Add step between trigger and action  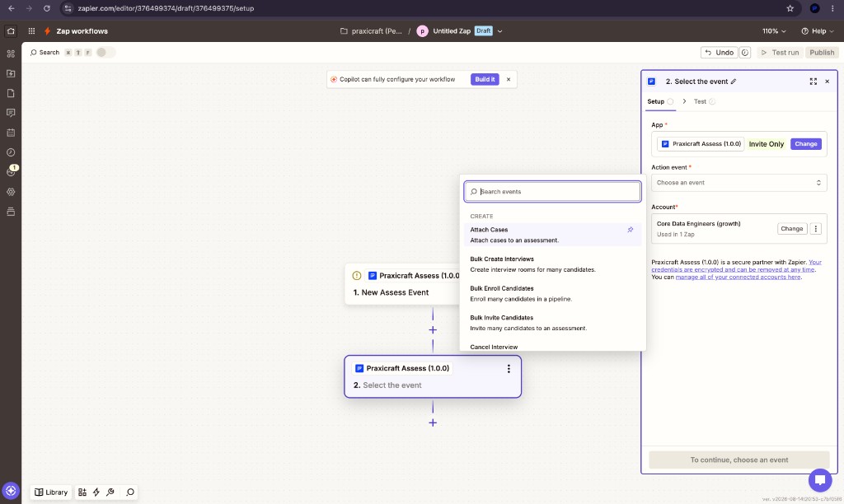pyautogui.click(x=433, y=329)
